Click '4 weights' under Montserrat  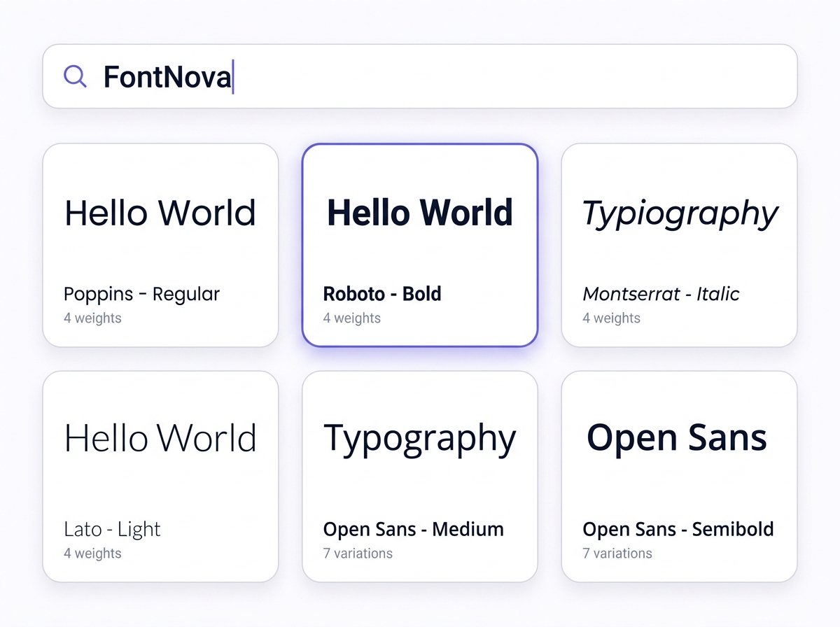(611, 318)
